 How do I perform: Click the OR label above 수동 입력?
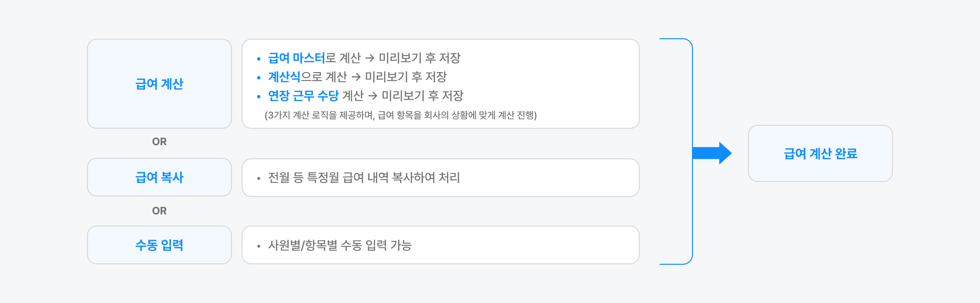(x=159, y=211)
